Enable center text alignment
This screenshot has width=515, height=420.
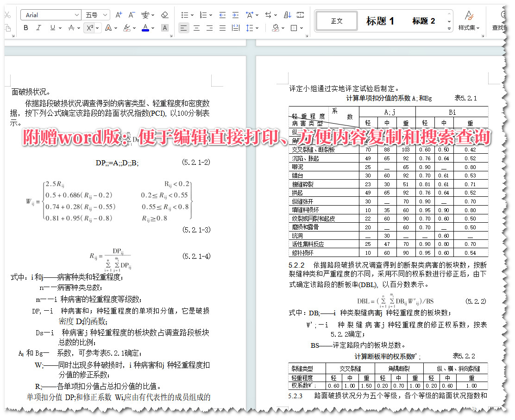[196, 27]
